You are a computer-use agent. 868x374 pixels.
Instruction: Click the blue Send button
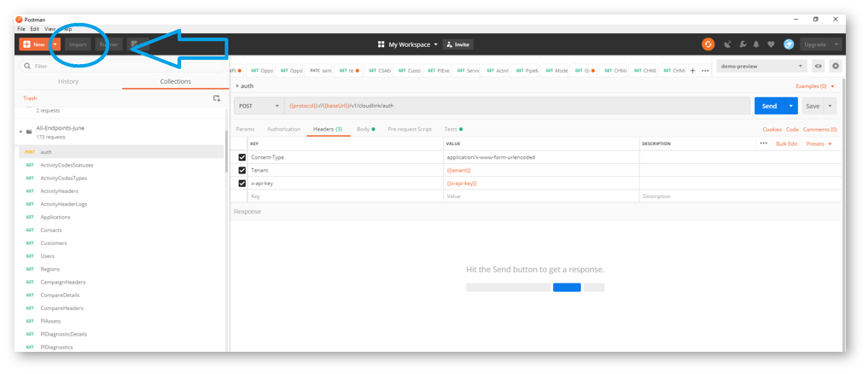click(770, 106)
